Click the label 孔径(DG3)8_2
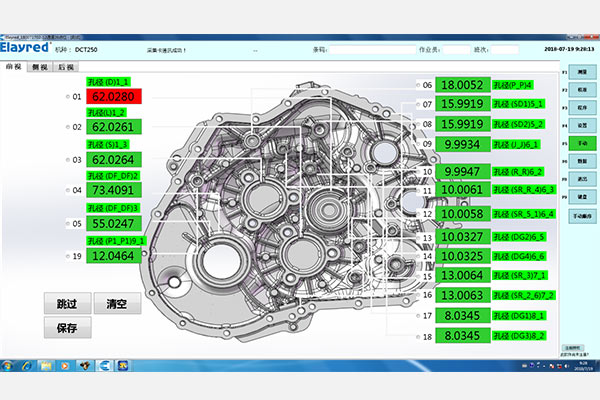The width and height of the screenshot is (600, 400). (x=519, y=336)
